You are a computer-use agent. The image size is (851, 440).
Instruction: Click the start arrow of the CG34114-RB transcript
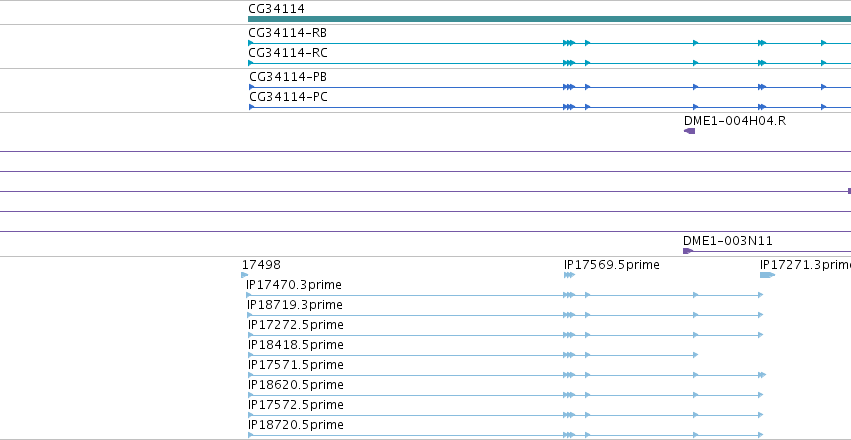pos(251,43)
